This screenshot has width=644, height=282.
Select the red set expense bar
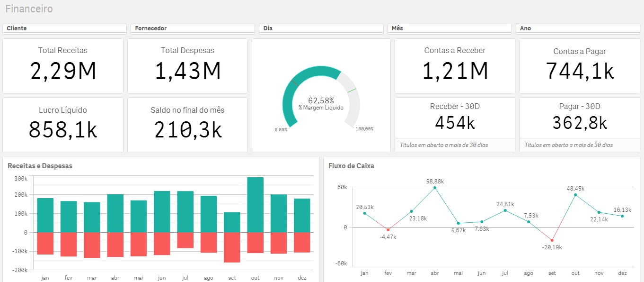(232, 247)
